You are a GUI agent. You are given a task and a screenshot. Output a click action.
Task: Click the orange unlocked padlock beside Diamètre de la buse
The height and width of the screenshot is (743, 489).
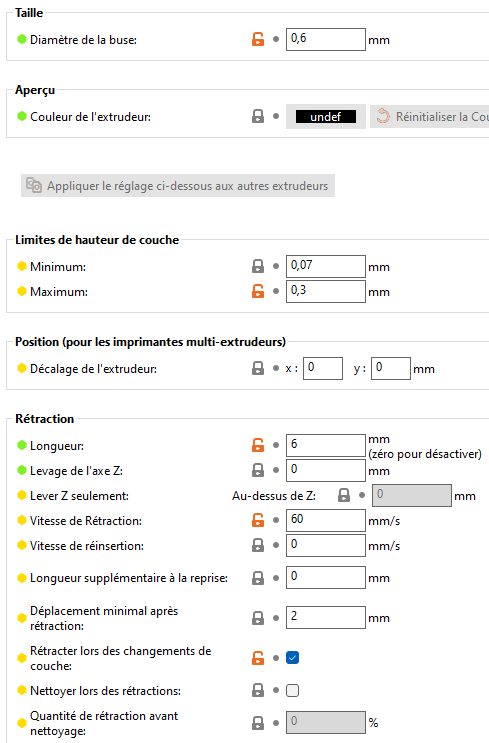click(258, 39)
